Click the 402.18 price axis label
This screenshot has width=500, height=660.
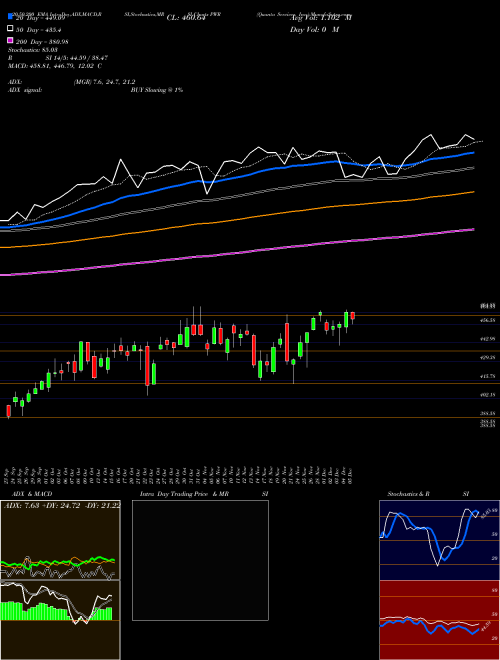(487, 395)
